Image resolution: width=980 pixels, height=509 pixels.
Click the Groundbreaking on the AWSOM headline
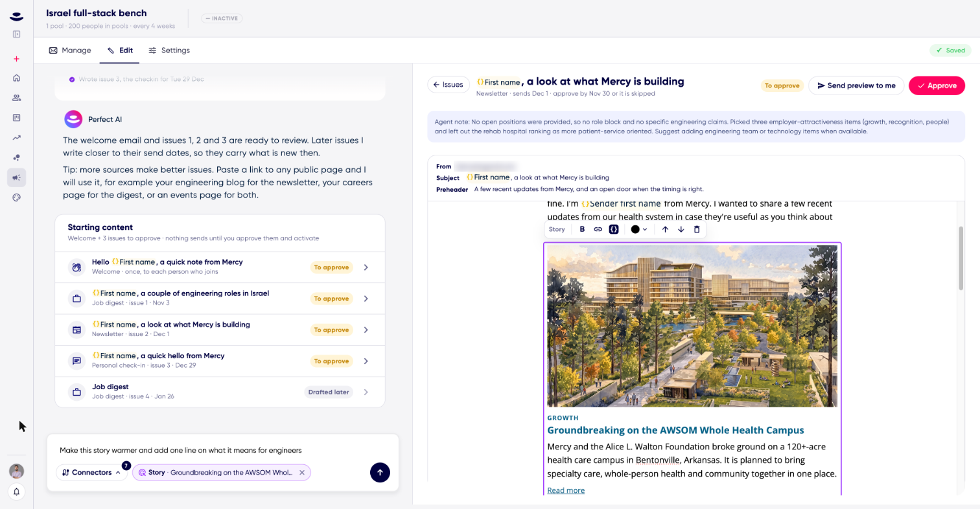[x=675, y=430]
